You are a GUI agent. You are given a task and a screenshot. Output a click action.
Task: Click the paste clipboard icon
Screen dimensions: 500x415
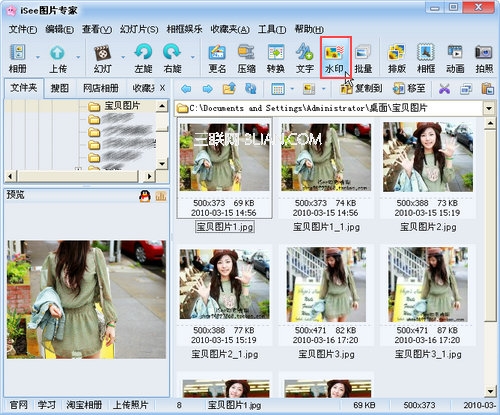487,89
